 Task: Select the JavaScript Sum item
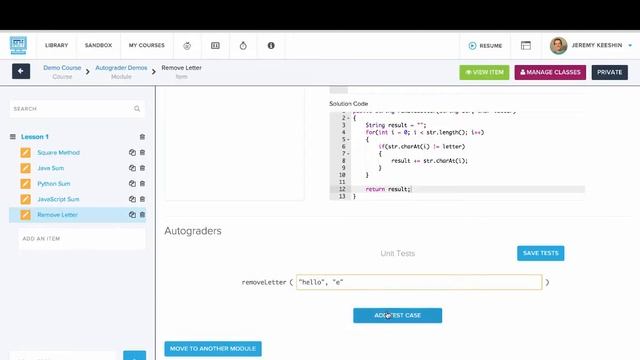point(58,199)
